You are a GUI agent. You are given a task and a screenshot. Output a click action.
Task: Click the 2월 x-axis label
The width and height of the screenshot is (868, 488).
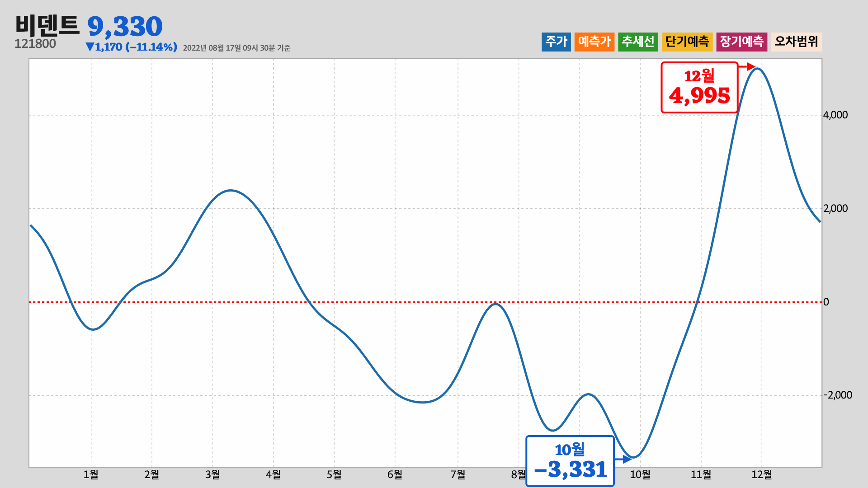click(152, 474)
